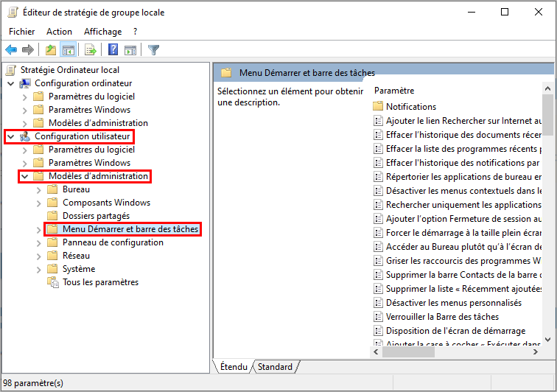Click the Back arrow toolbar icon

[11, 50]
